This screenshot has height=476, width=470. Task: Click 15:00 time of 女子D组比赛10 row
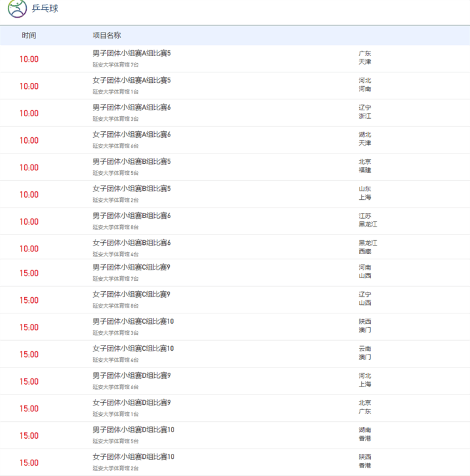[x=29, y=463]
